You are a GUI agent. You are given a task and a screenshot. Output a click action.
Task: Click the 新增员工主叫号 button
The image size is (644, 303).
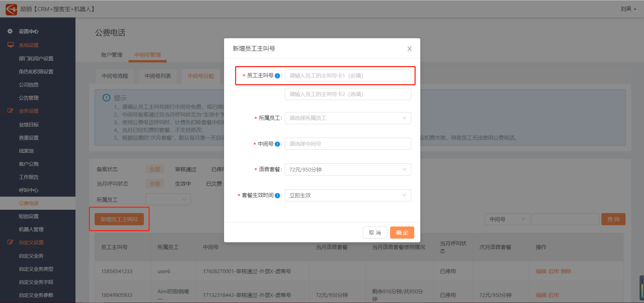(x=119, y=219)
